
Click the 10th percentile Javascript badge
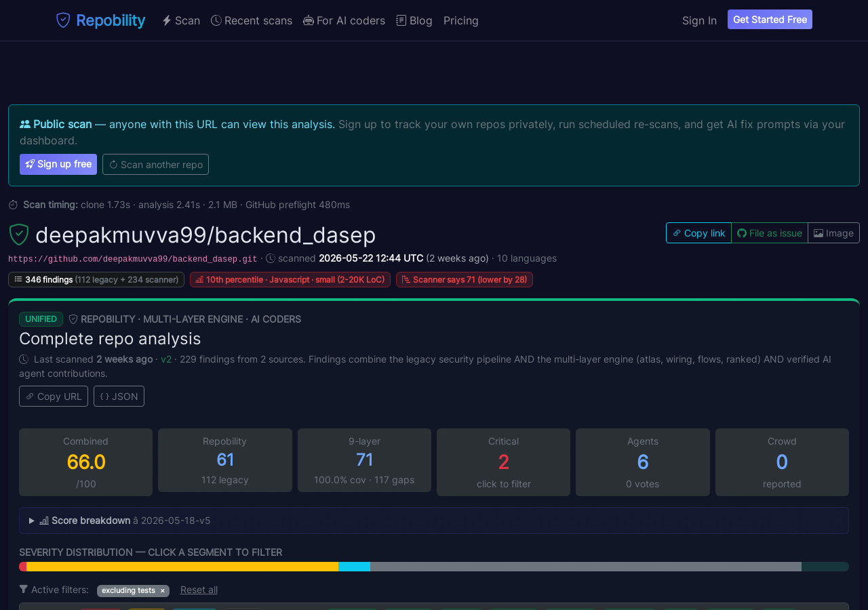pyautogui.click(x=290, y=279)
